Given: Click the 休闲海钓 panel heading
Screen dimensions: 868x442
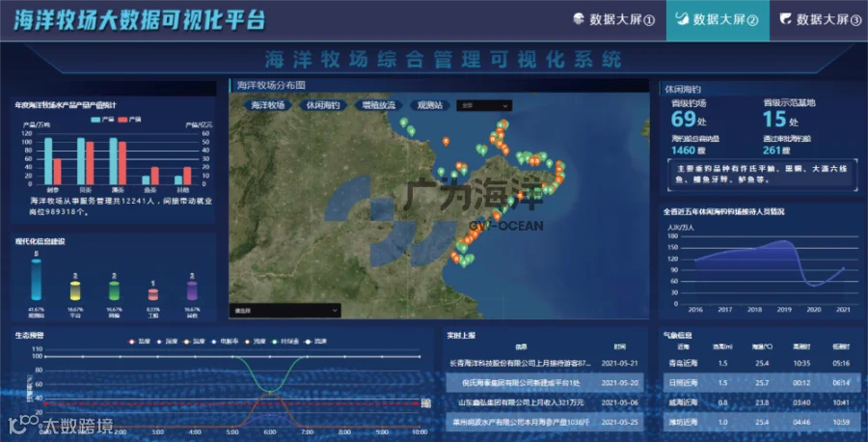Looking at the screenshot, I should pyautogui.click(x=683, y=89).
